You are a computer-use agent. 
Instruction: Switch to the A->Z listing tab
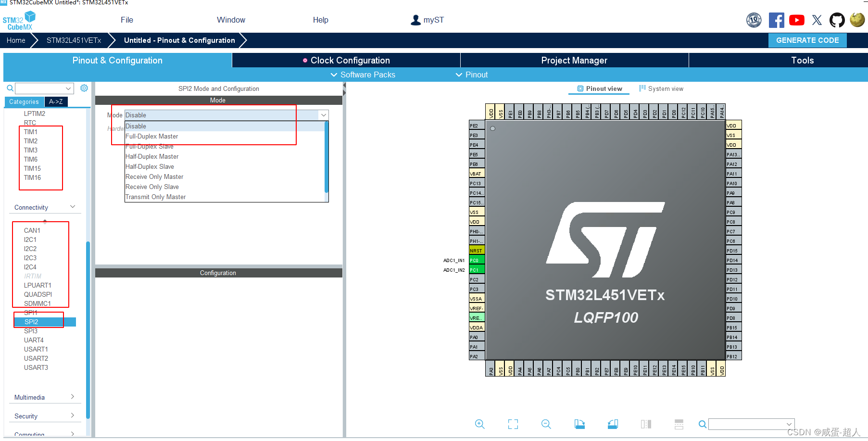(x=56, y=101)
